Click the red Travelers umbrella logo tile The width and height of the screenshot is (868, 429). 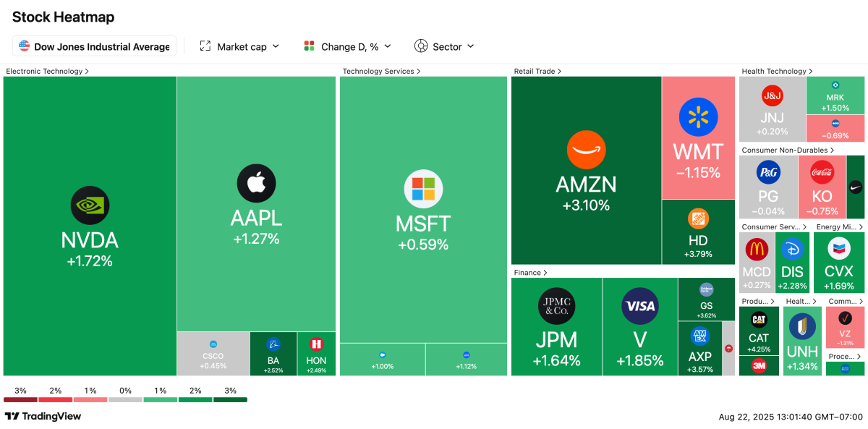[728, 348]
